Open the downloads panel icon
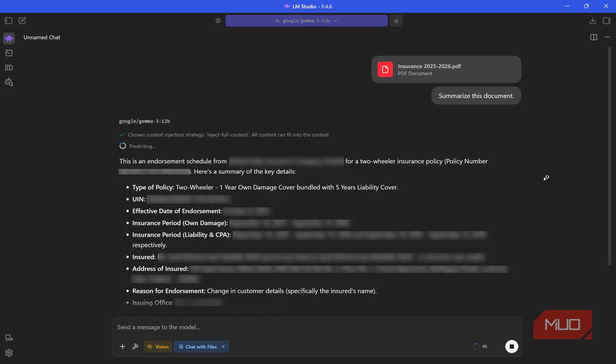 [593, 21]
